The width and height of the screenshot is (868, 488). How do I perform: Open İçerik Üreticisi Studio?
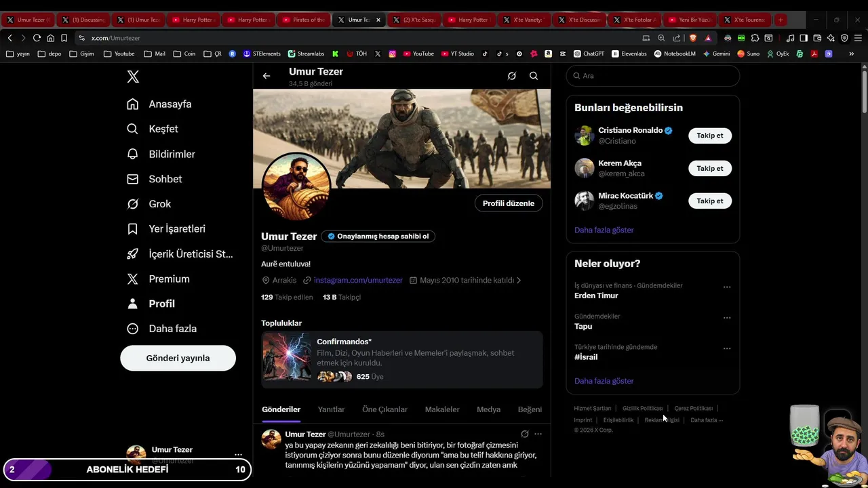[x=180, y=253]
